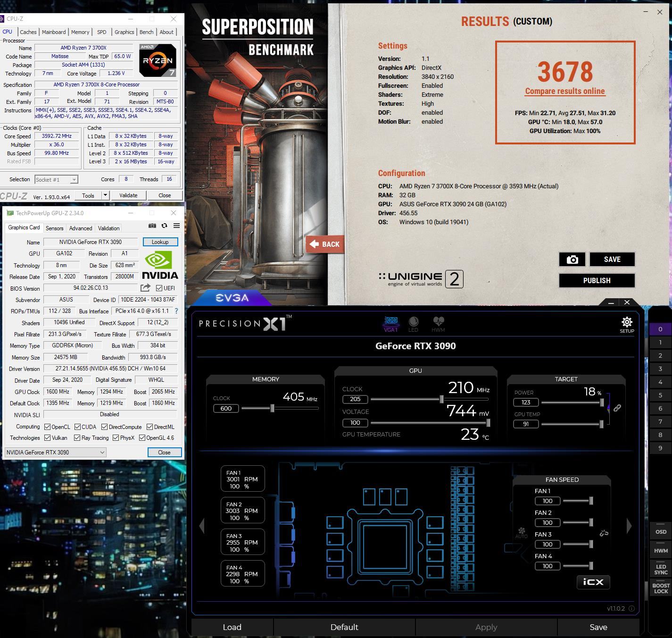Open LED icon in Precision X1 header

coord(414,324)
